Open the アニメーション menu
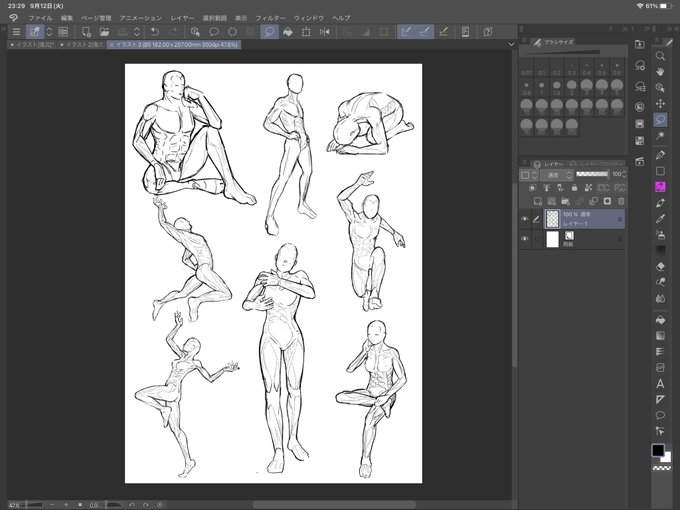 [141, 18]
